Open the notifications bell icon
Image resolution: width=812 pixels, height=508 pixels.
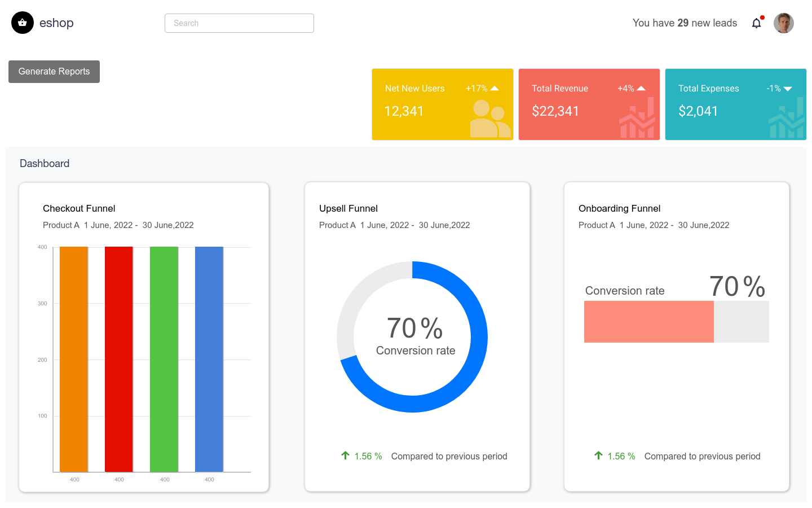coord(756,23)
